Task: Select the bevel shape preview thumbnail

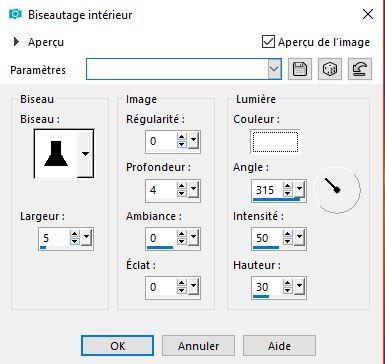Action: [56, 154]
